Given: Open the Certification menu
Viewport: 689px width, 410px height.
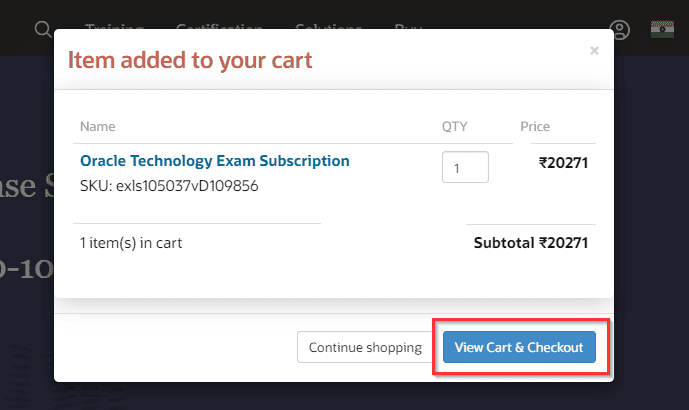Looking at the screenshot, I should coord(219,29).
